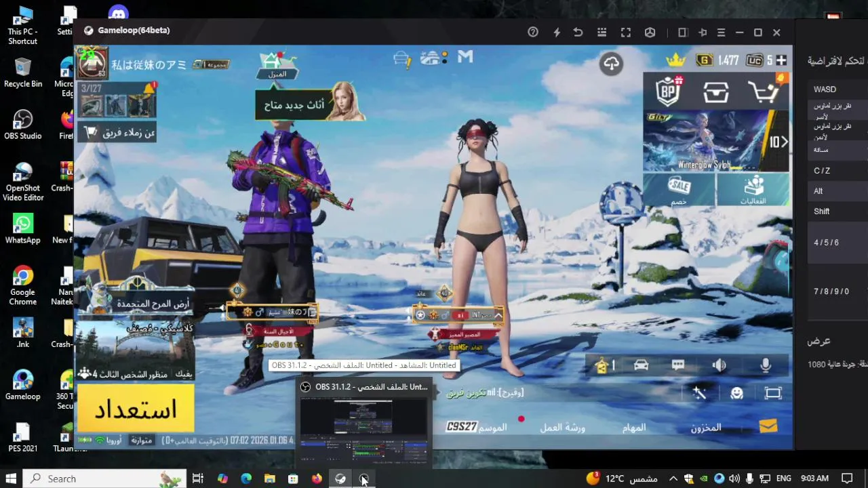Open the أثاث جديد متاح furniture notice

[x=293, y=106]
